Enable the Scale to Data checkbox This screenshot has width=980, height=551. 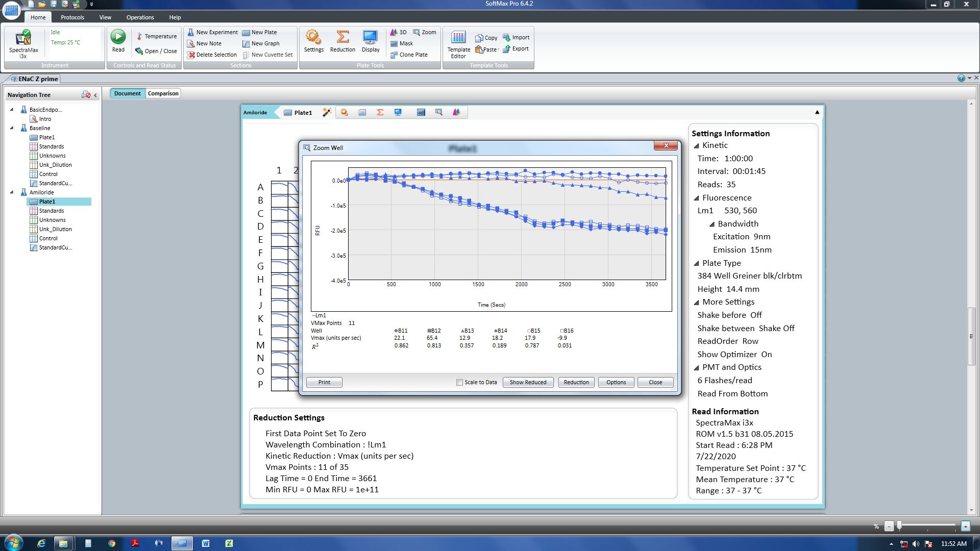tap(459, 382)
